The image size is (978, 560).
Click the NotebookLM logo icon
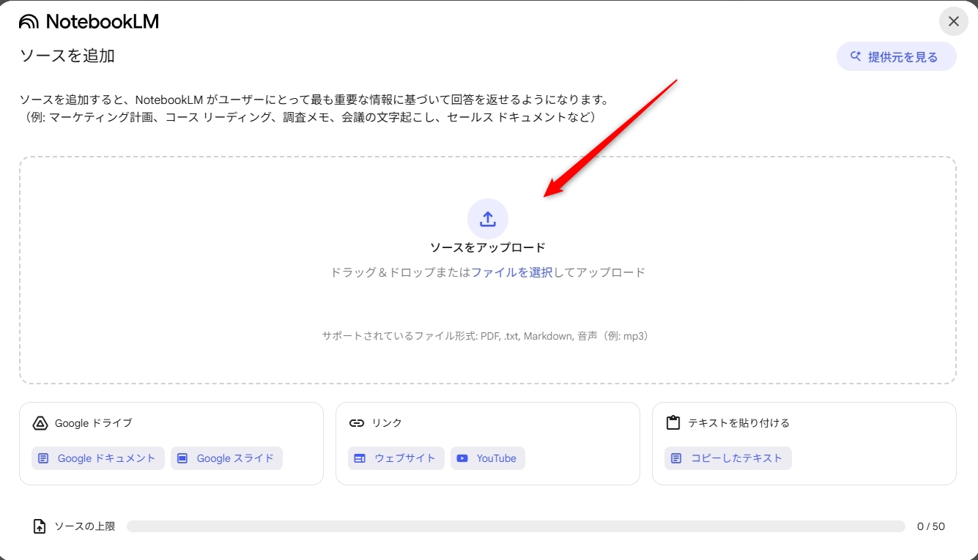pos(29,22)
